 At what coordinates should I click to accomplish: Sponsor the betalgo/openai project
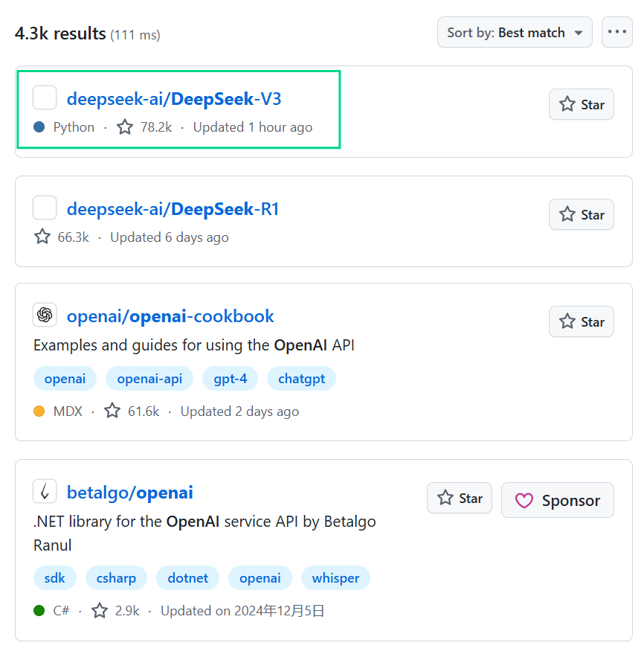[x=557, y=500]
